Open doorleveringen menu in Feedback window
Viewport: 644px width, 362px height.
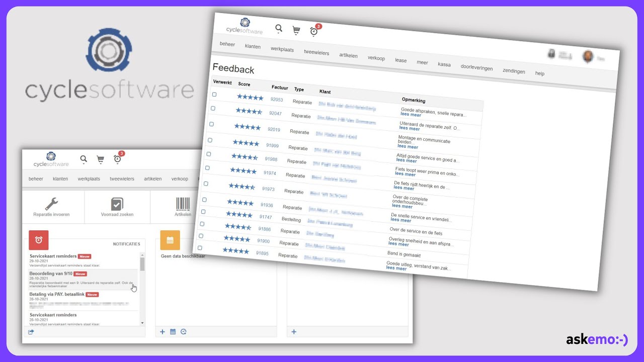click(477, 67)
